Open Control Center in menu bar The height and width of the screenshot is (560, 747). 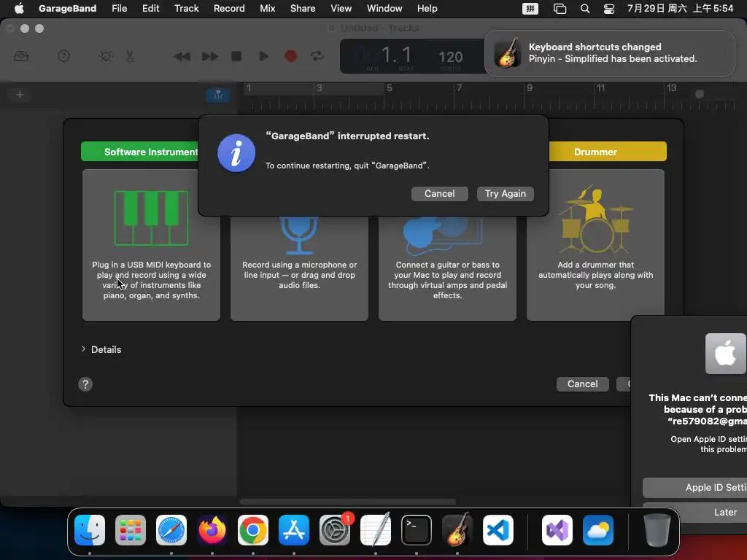[x=609, y=9]
